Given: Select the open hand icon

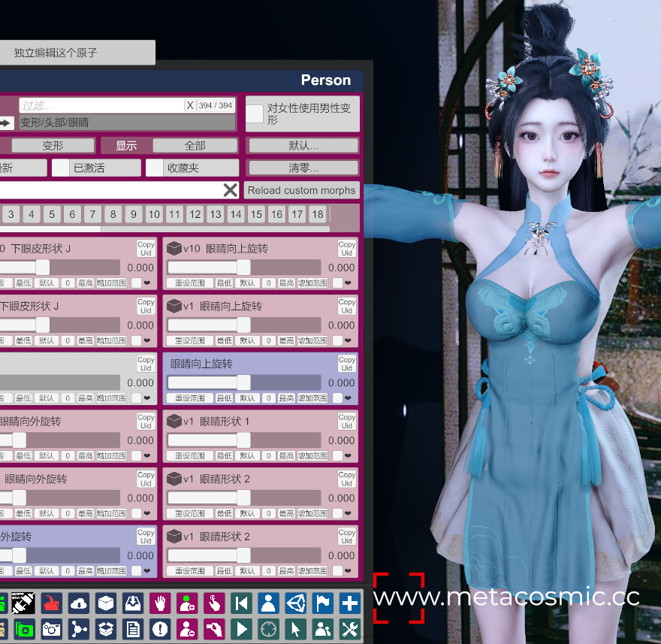Looking at the screenshot, I should (160, 603).
